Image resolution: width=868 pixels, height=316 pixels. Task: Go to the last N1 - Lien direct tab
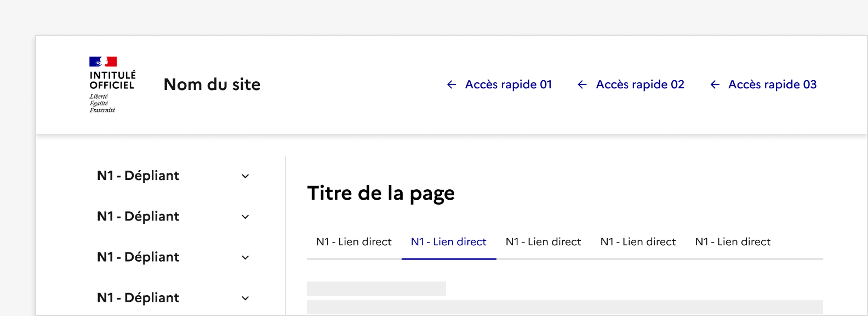[733, 242]
